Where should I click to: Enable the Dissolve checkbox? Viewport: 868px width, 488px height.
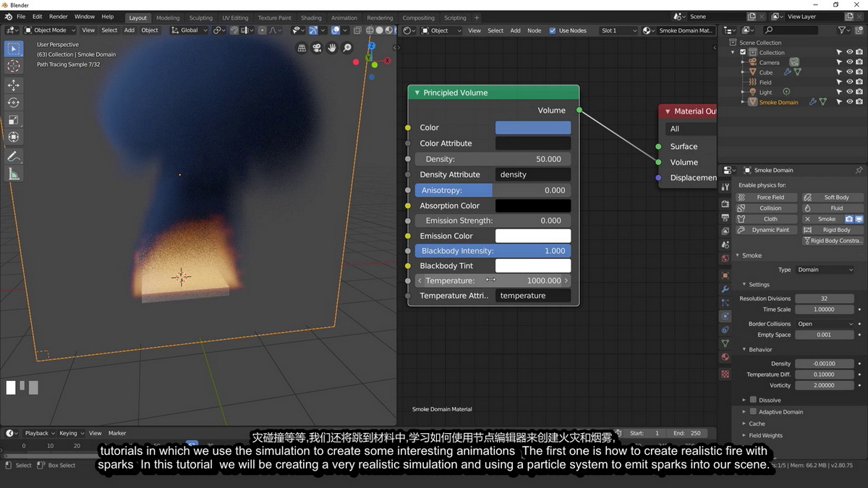(753, 400)
